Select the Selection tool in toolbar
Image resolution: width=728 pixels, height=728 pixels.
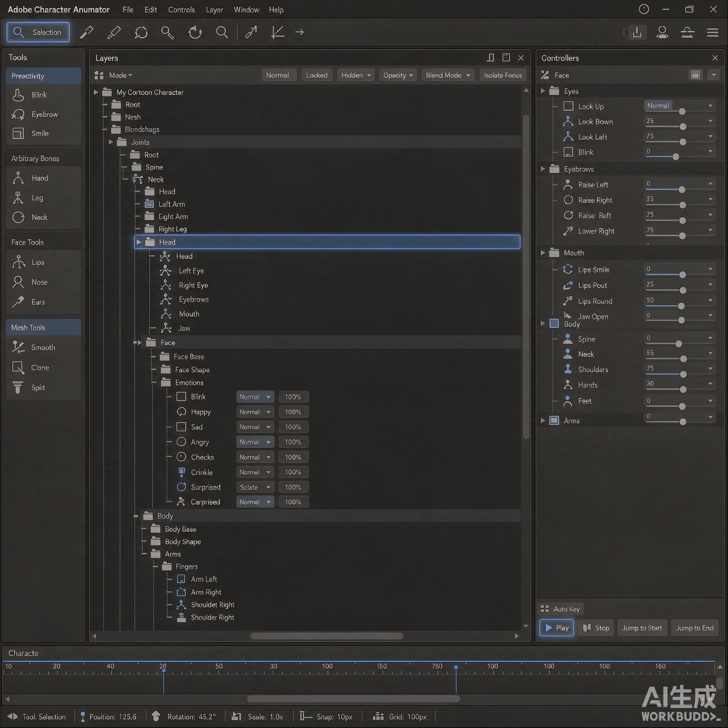pyautogui.click(x=38, y=32)
